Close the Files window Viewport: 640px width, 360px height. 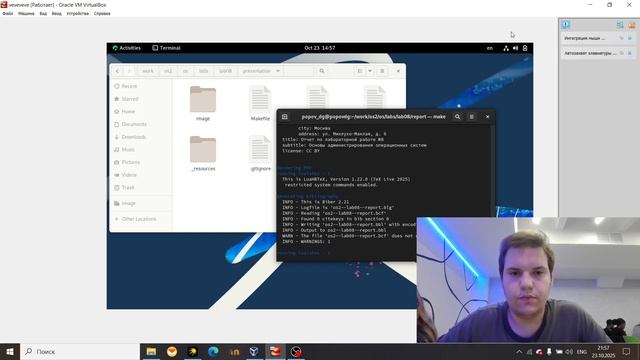tap(398, 71)
